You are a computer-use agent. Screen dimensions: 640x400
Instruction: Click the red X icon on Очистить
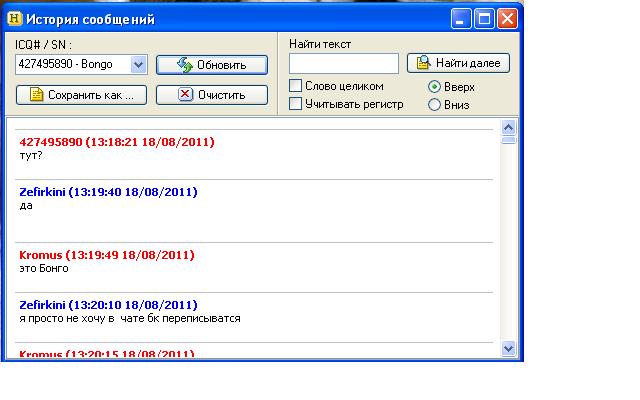click(185, 94)
